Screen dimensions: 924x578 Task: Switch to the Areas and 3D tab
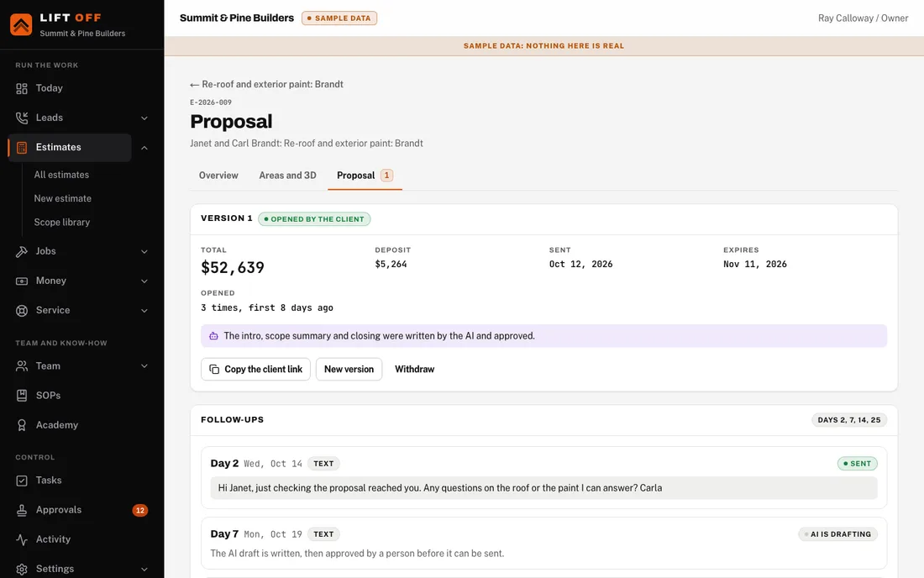pyautogui.click(x=287, y=176)
